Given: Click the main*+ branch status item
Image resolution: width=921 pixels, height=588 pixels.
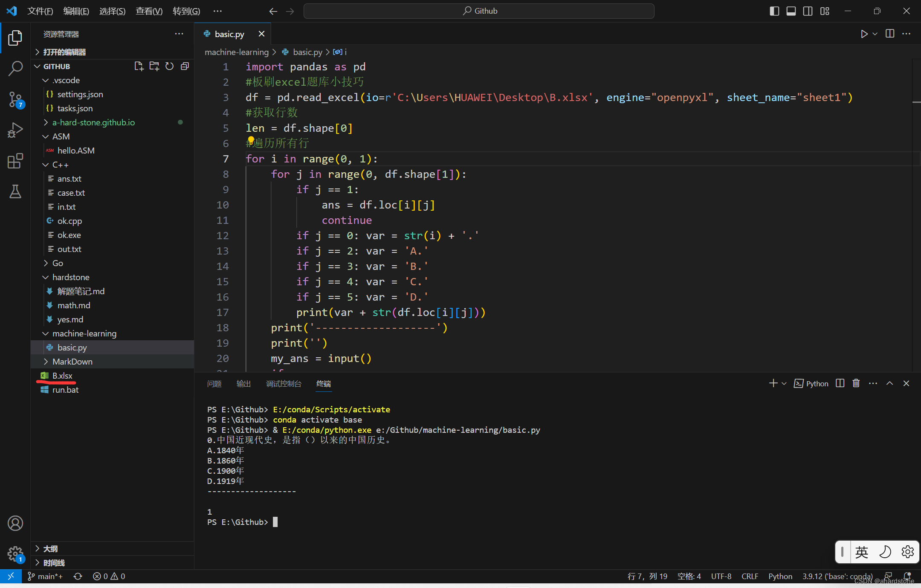Looking at the screenshot, I should coord(46,576).
